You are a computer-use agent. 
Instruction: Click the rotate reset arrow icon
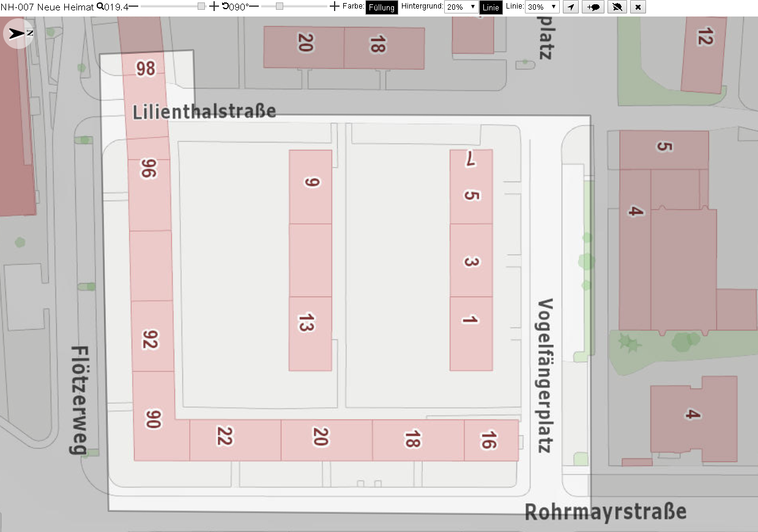coord(225,6)
